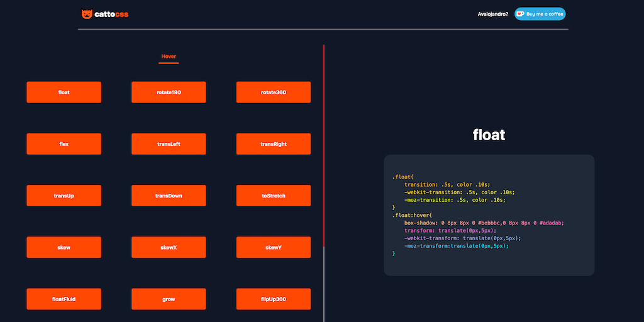The height and width of the screenshot is (322, 644).
Task: Select the Hover tab
Action: coord(169,57)
